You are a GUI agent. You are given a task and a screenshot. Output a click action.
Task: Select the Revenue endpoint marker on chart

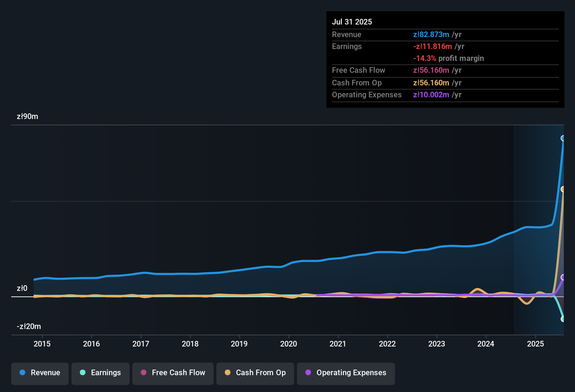(x=563, y=138)
